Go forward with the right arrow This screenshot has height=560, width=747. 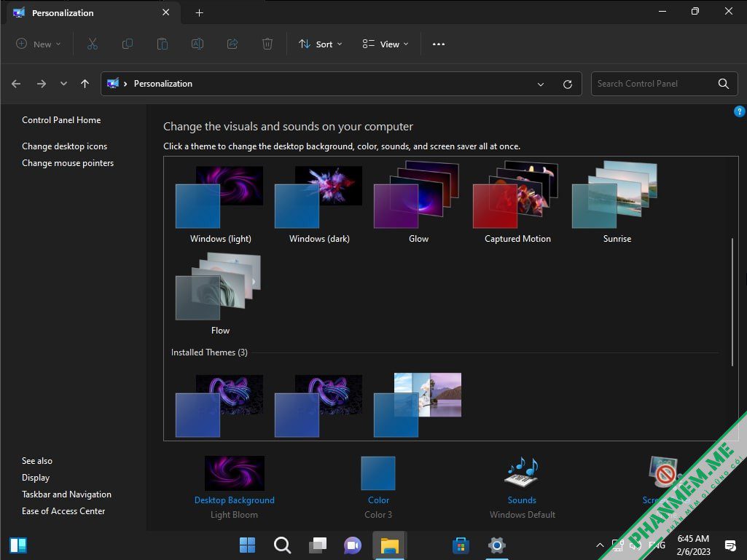42,84
